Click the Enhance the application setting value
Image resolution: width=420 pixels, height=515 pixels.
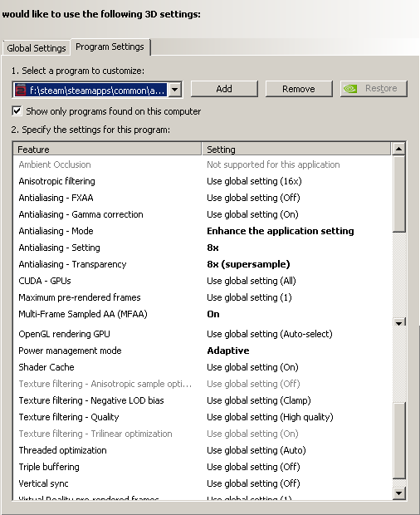[x=281, y=231]
